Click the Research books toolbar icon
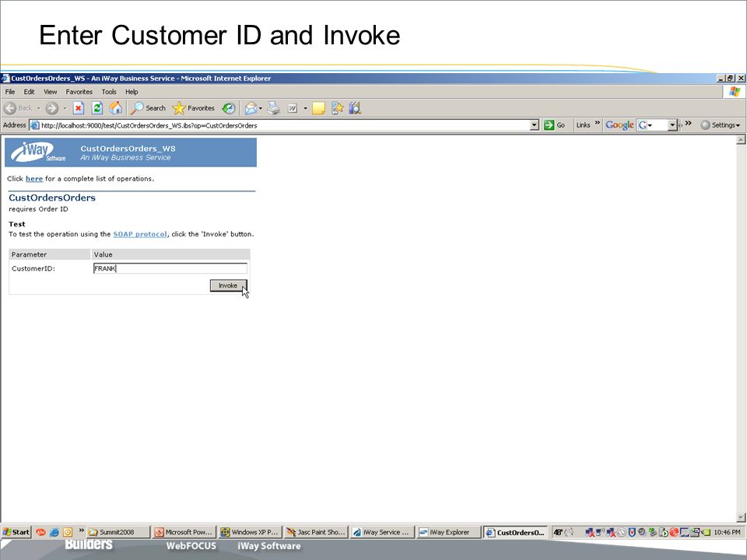The width and height of the screenshot is (747, 560). [355, 108]
